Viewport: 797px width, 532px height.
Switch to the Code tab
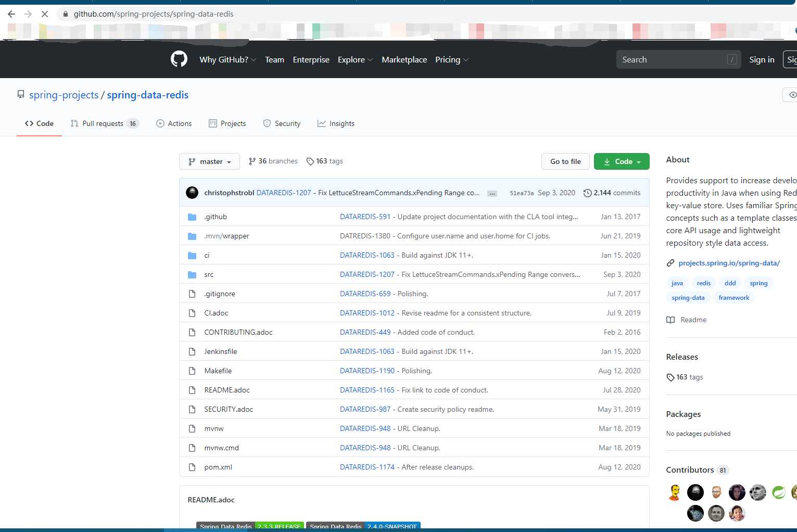(x=39, y=123)
